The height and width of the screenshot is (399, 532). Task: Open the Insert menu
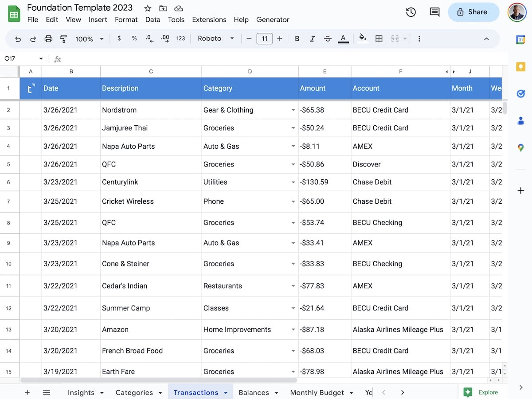tap(98, 19)
